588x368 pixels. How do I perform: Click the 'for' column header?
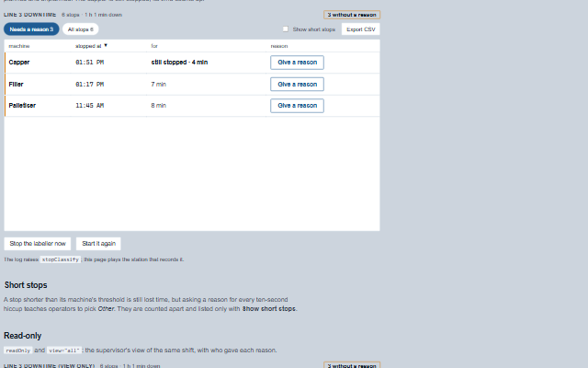click(x=154, y=46)
